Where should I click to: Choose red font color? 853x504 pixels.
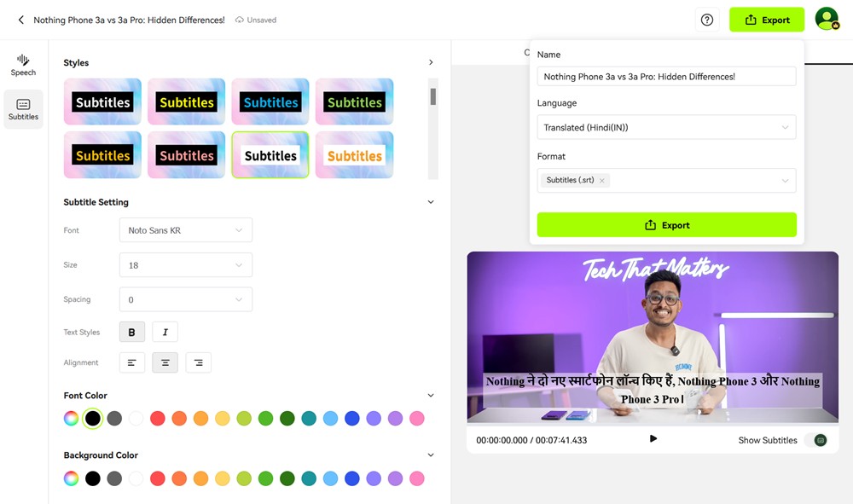pyautogui.click(x=158, y=418)
